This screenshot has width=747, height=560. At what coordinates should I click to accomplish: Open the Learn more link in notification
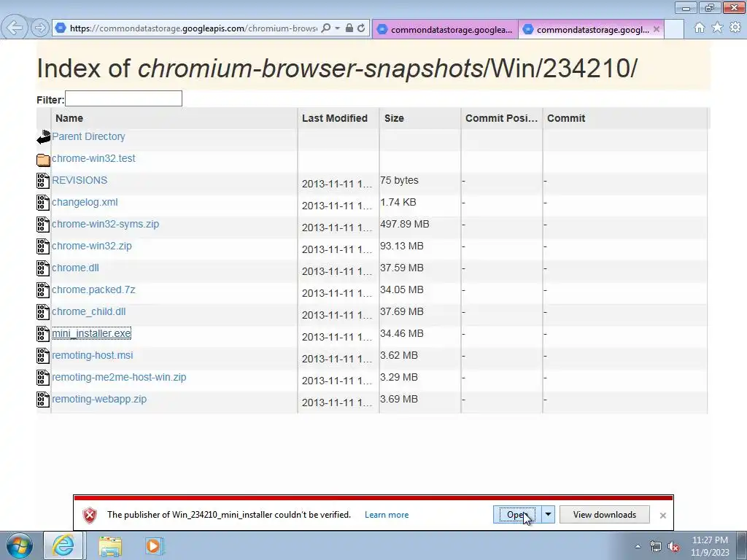(387, 515)
